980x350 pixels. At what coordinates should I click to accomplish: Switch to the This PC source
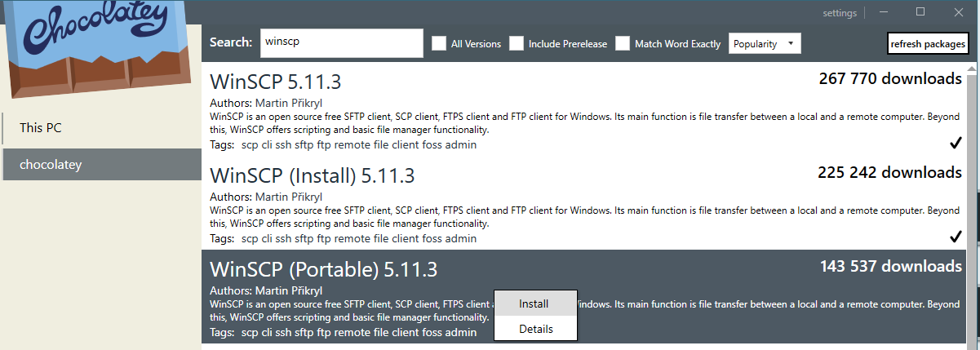101,128
